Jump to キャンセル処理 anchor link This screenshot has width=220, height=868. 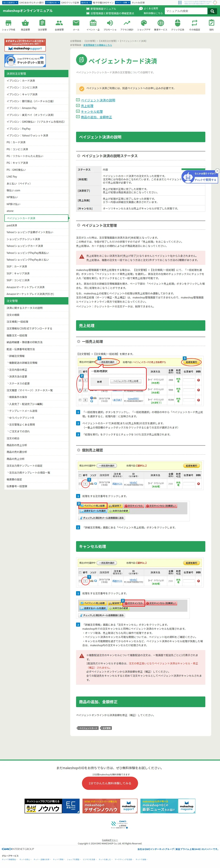[92, 112]
